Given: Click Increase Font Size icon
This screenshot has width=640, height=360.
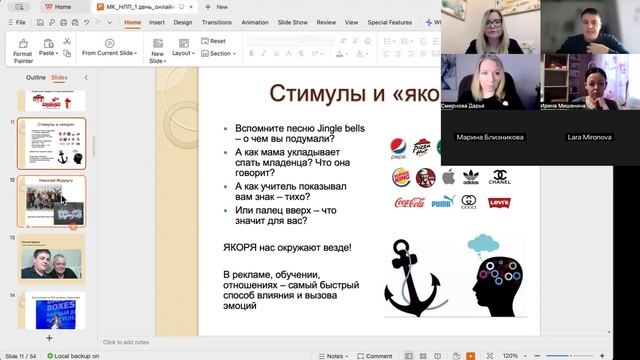Looking at the screenshot, I should pyautogui.click(x=343, y=41).
